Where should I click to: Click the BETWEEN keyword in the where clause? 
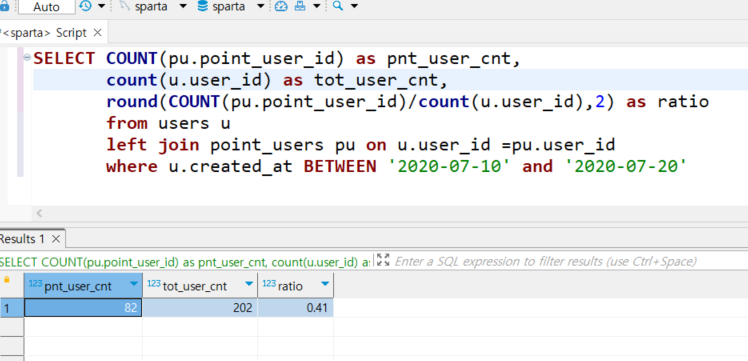click(x=340, y=166)
